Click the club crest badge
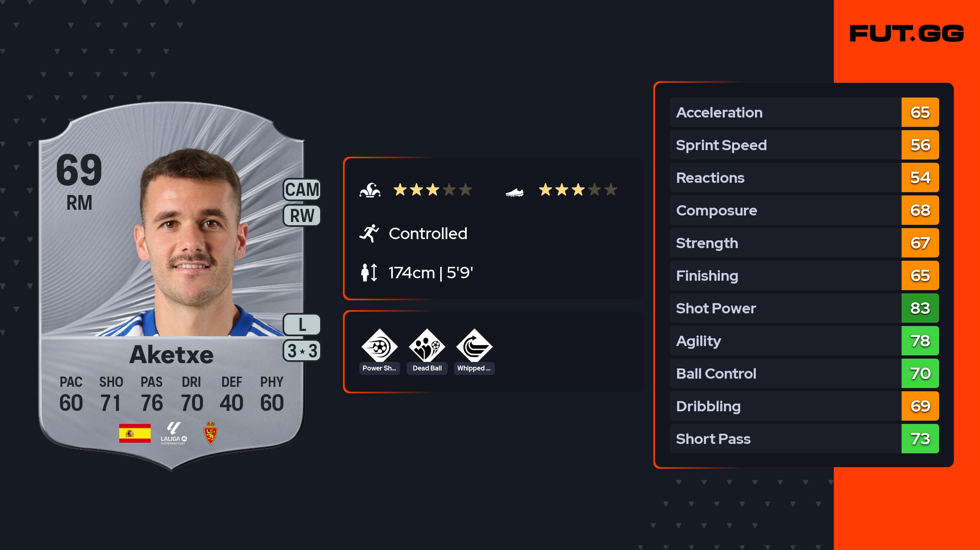The height and width of the screenshot is (550, 980). tap(210, 433)
